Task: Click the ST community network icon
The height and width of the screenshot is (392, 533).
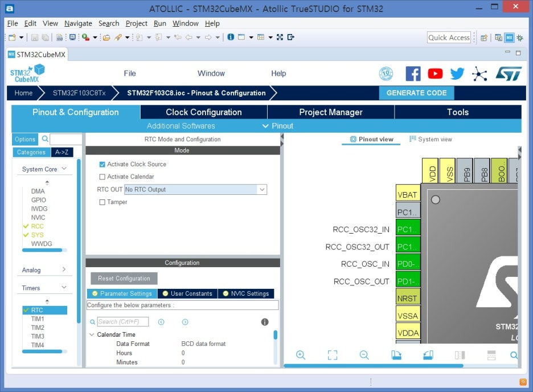Action: (x=479, y=73)
